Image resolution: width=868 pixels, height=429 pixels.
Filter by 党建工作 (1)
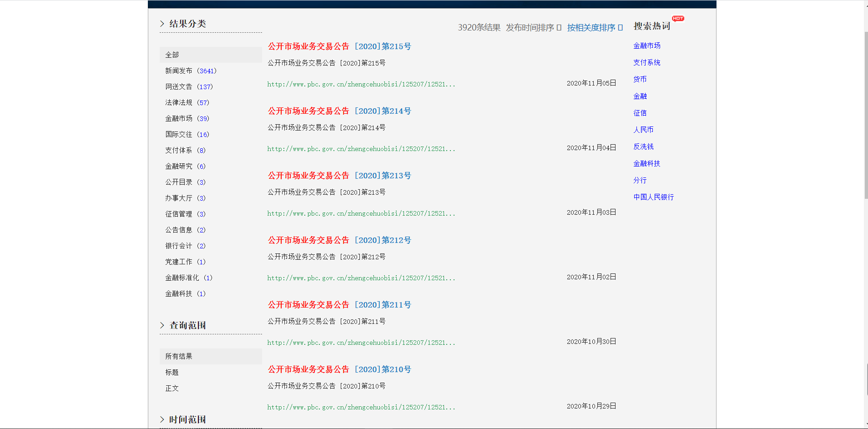click(185, 262)
